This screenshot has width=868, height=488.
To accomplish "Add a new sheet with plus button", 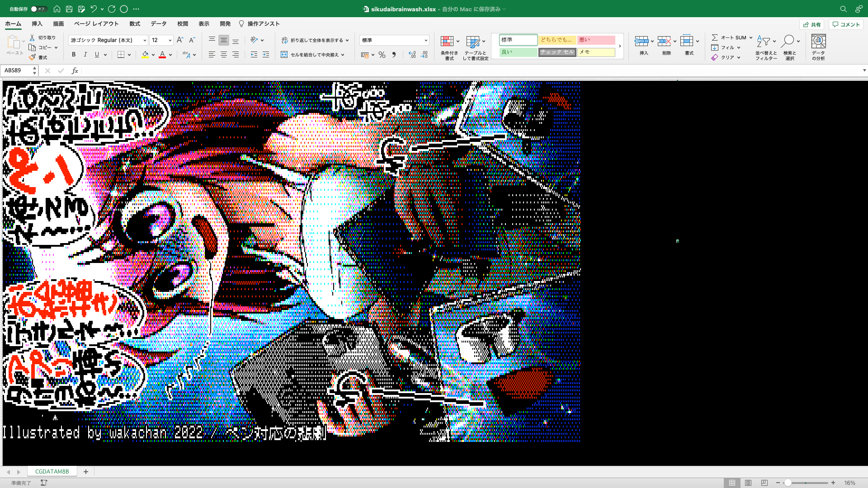I will (x=86, y=471).
